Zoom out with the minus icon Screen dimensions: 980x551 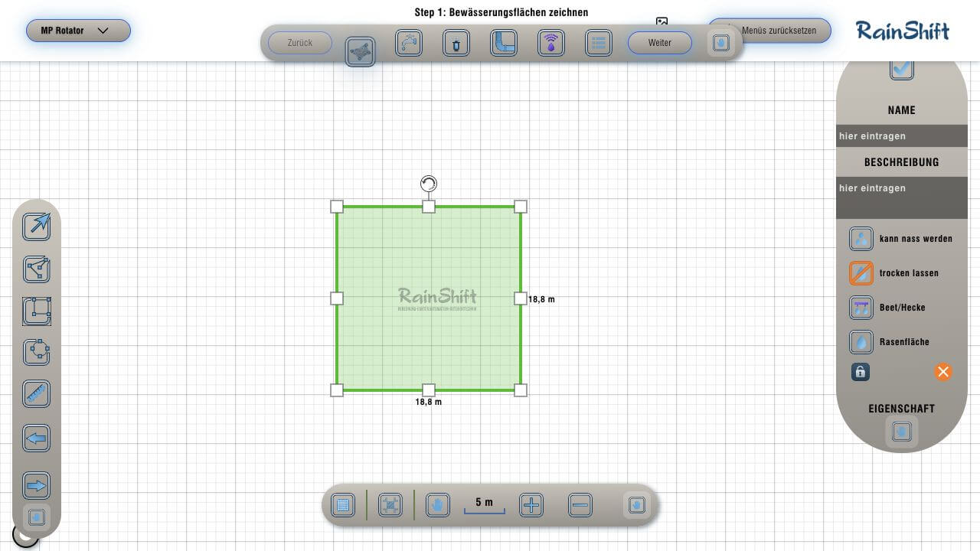580,505
